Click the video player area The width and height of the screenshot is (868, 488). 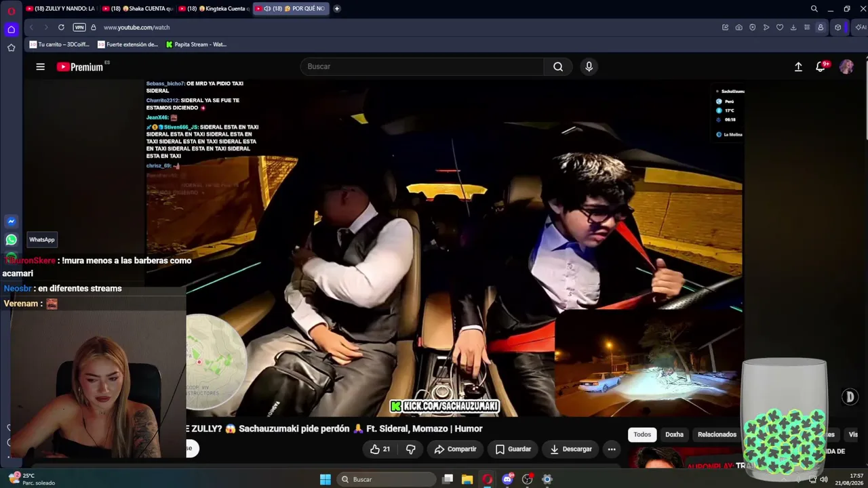(x=444, y=247)
